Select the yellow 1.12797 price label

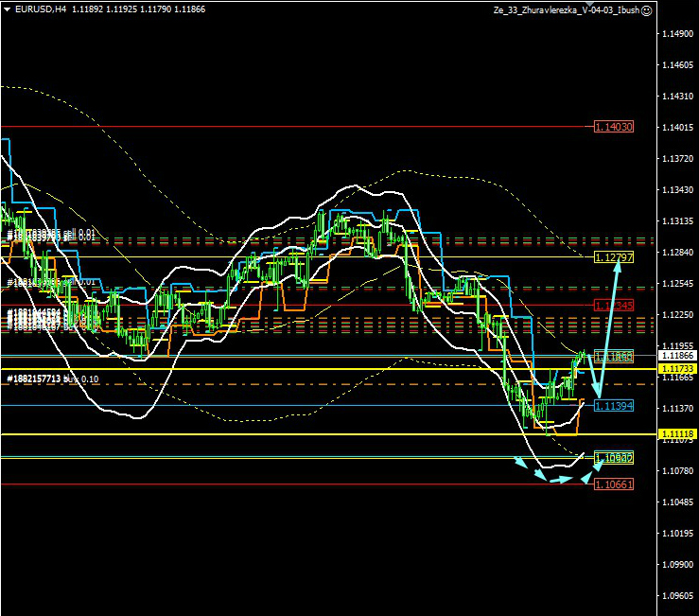pyautogui.click(x=614, y=257)
